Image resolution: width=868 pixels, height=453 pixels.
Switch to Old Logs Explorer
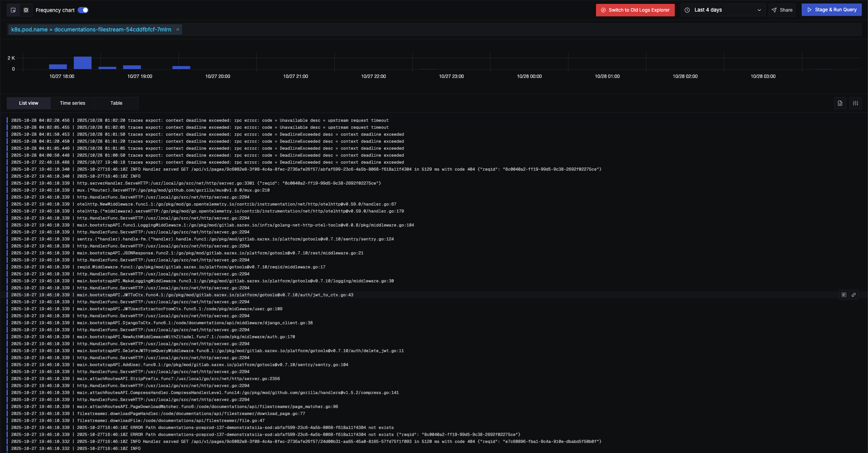pyautogui.click(x=635, y=10)
